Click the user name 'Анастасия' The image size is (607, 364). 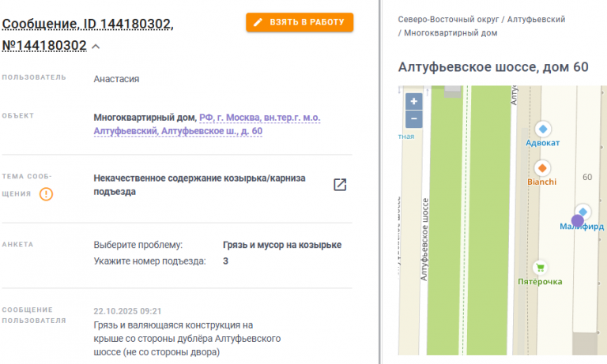pyautogui.click(x=116, y=79)
